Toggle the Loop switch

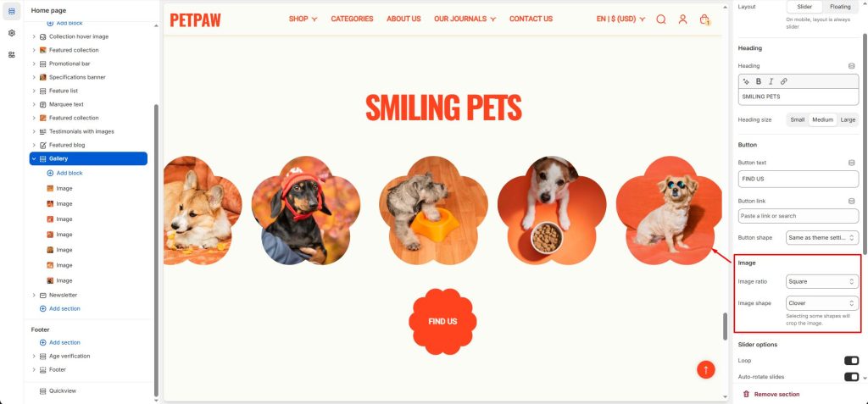pos(851,361)
